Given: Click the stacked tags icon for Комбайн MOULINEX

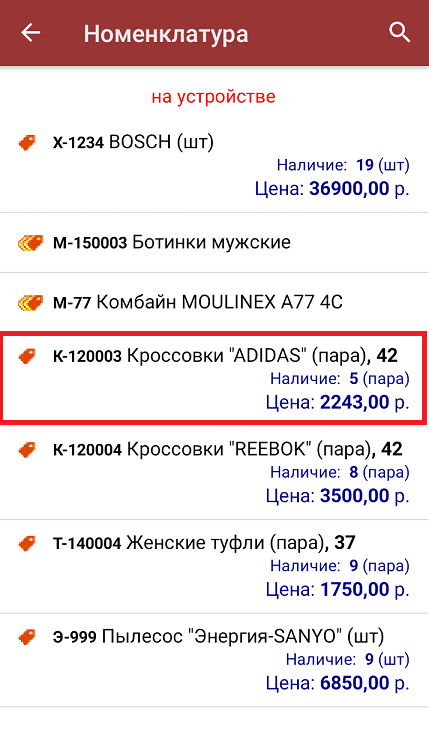Looking at the screenshot, I should [30, 303].
